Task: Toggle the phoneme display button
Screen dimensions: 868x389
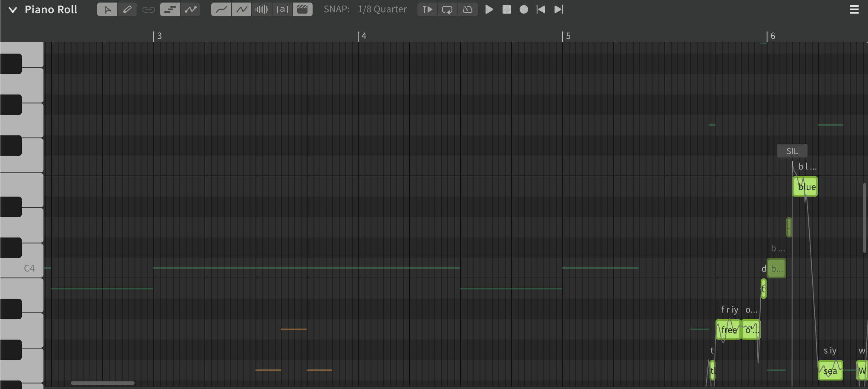Action: (x=282, y=9)
